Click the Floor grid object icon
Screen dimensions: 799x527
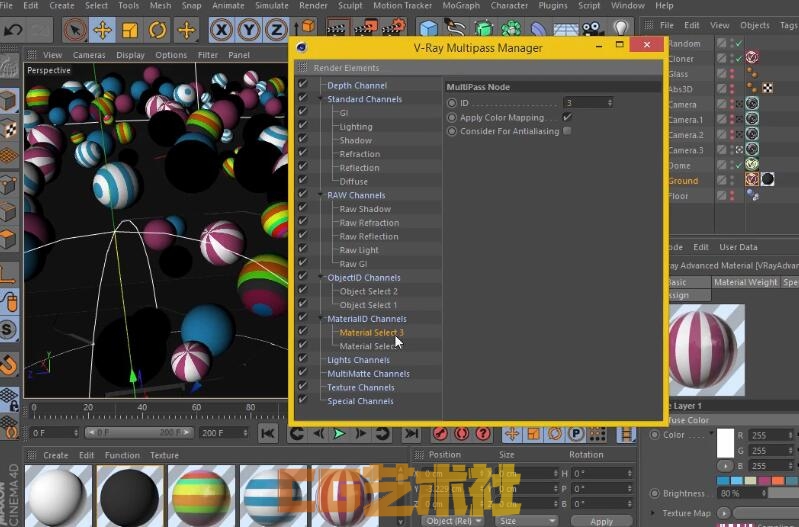566,29
